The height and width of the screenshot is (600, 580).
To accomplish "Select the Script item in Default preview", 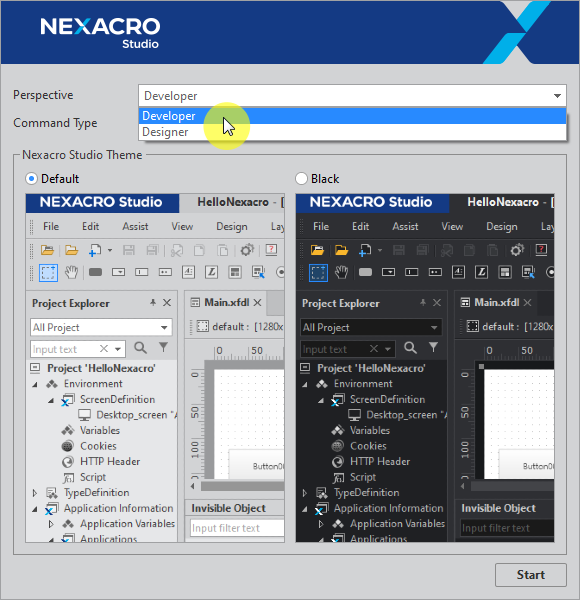I will tap(93, 477).
